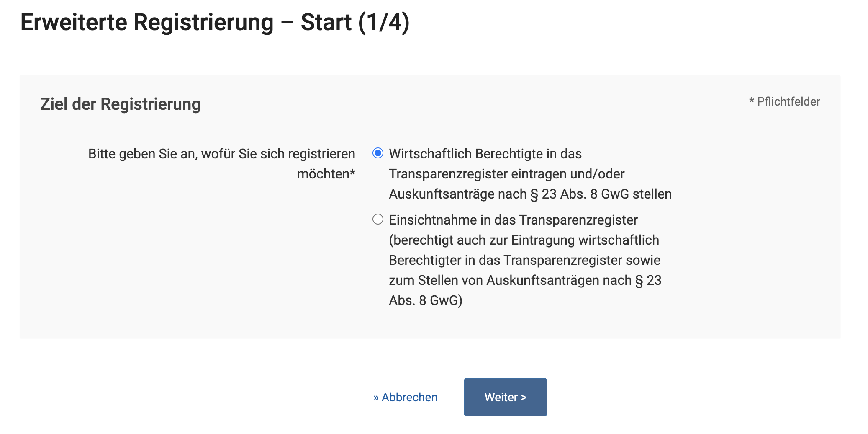Click the "Transparenzregister eintragen und/oder" line

coord(506,174)
